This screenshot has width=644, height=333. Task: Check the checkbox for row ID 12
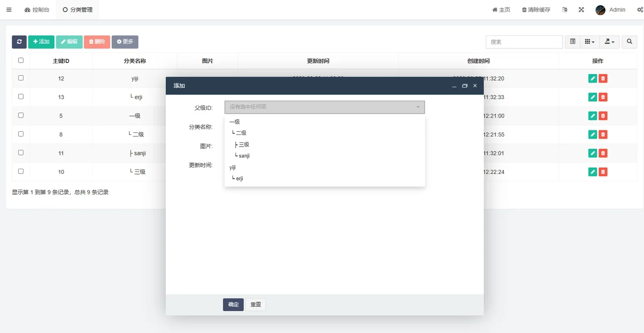pos(21,78)
